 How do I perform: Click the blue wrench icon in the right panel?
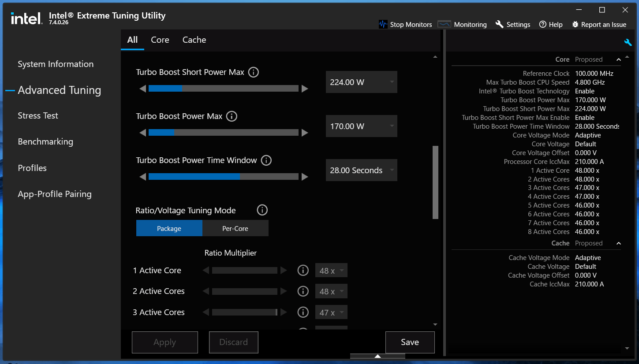pyautogui.click(x=628, y=42)
